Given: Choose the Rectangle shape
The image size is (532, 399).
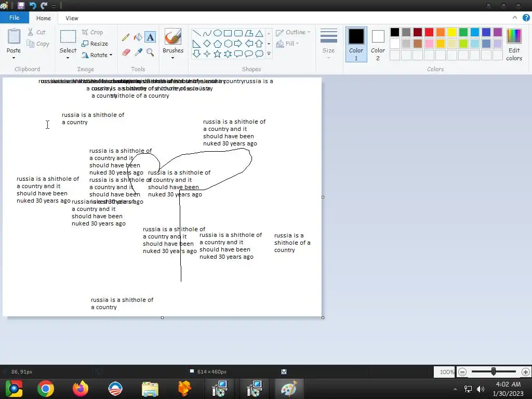Looking at the screenshot, I should pos(228,33).
